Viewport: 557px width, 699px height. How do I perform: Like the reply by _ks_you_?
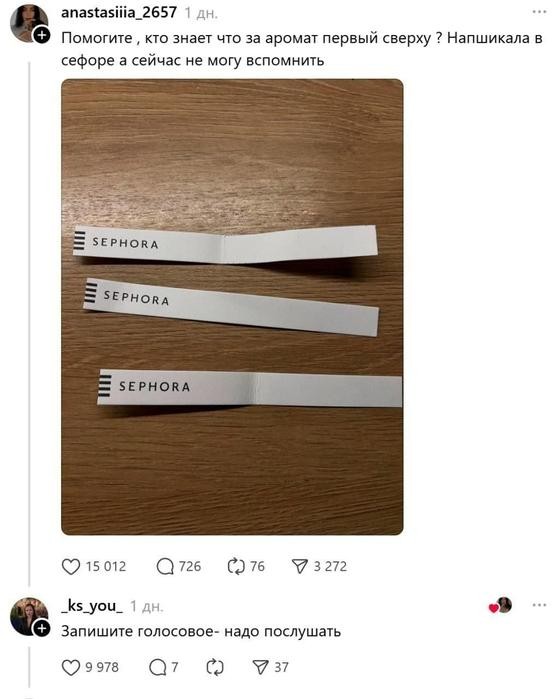pos(70,667)
